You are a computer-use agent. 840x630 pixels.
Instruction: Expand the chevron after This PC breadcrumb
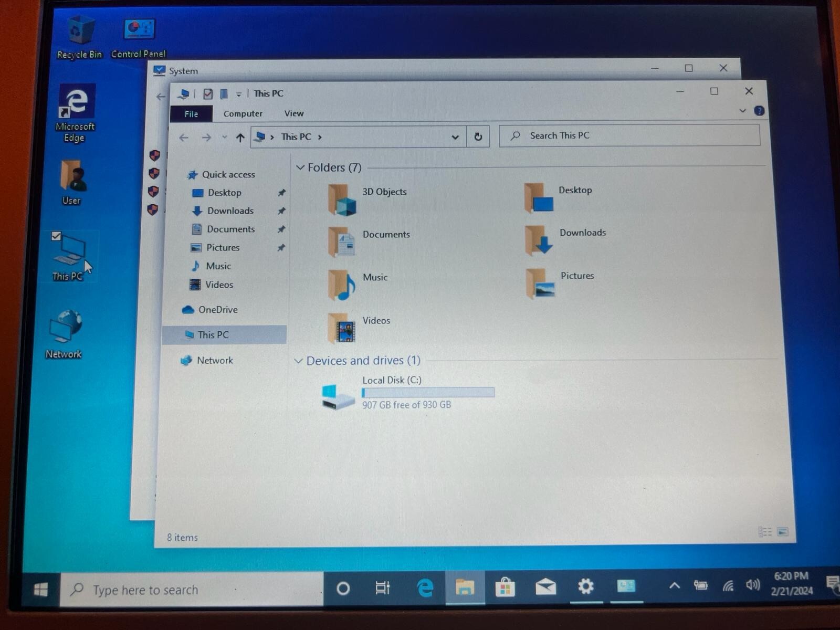point(320,138)
